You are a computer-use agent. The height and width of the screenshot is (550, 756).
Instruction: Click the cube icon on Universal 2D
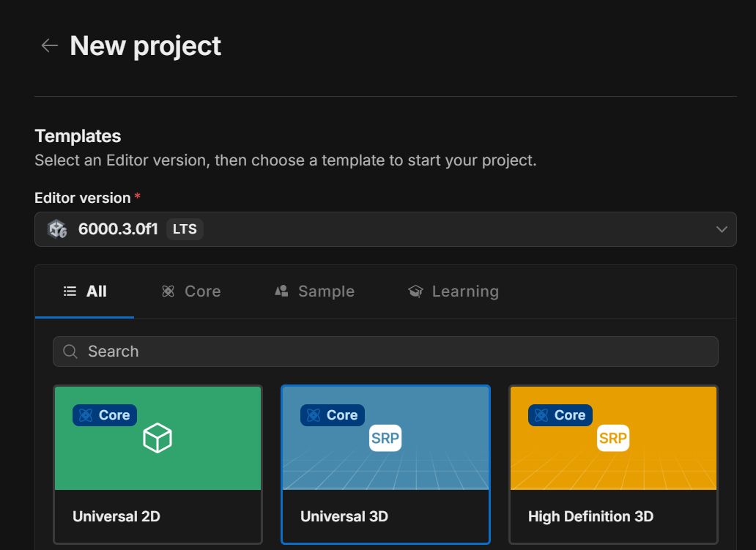point(157,438)
